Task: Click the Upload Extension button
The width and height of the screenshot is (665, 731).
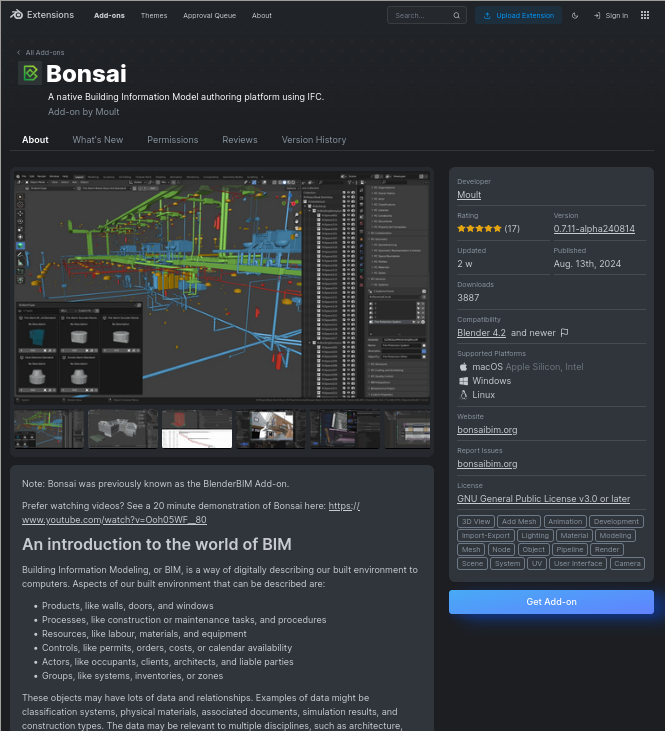Action: point(519,15)
